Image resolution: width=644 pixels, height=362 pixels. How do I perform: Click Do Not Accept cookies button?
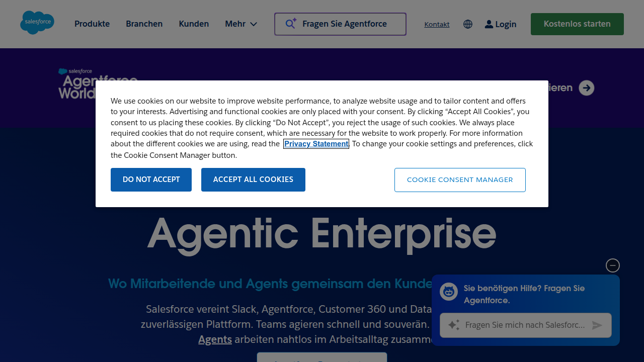point(151,179)
